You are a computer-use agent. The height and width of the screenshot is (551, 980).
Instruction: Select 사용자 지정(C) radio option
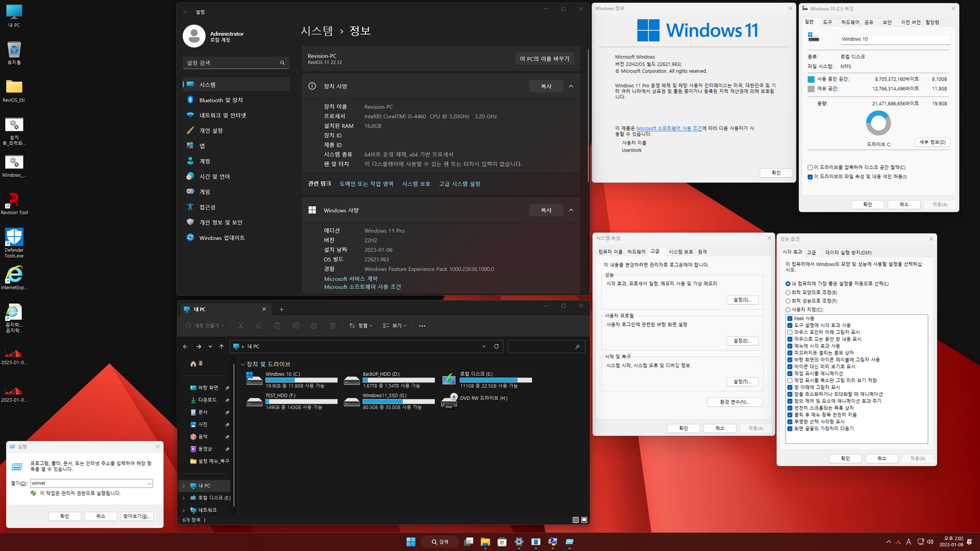point(805,310)
